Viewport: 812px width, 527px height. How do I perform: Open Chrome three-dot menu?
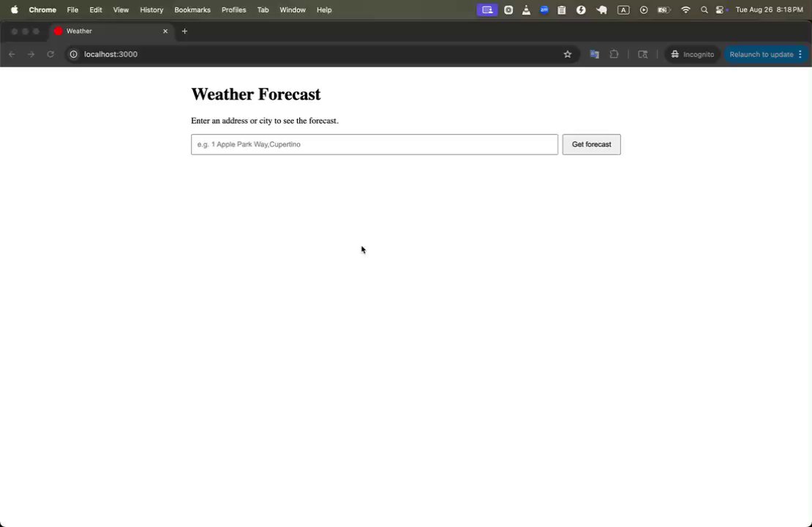[800, 54]
